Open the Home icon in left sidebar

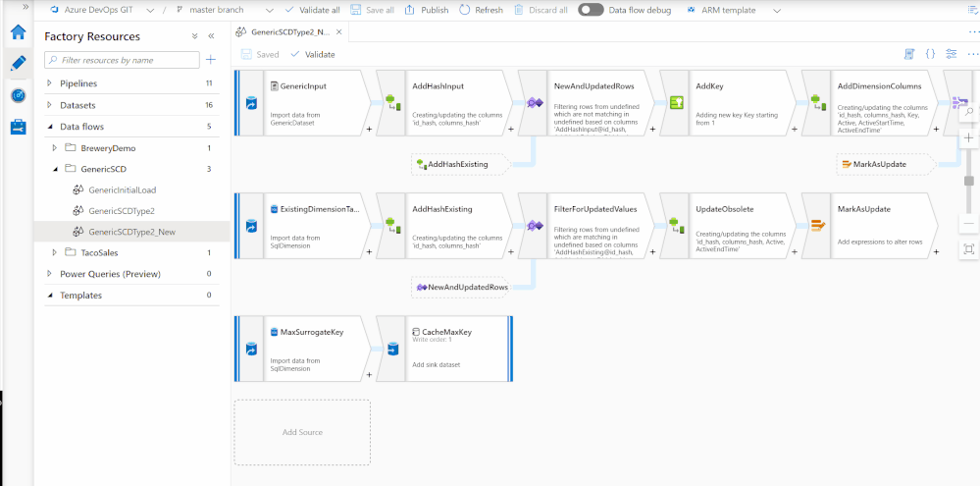click(x=18, y=31)
